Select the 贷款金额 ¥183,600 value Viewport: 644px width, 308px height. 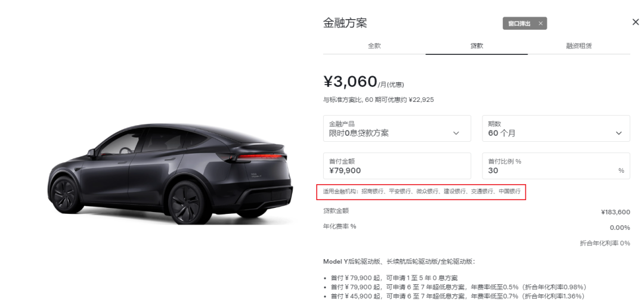[x=615, y=212]
